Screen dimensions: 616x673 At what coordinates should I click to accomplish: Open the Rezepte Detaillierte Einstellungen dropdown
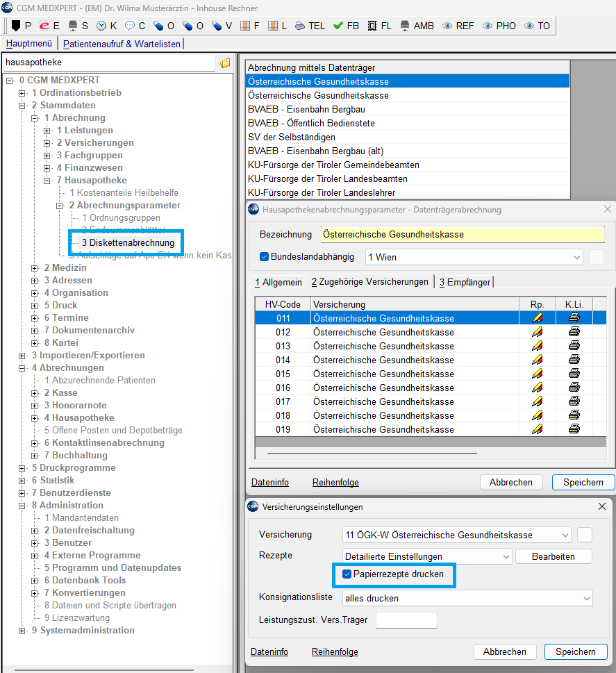pos(427,556)
